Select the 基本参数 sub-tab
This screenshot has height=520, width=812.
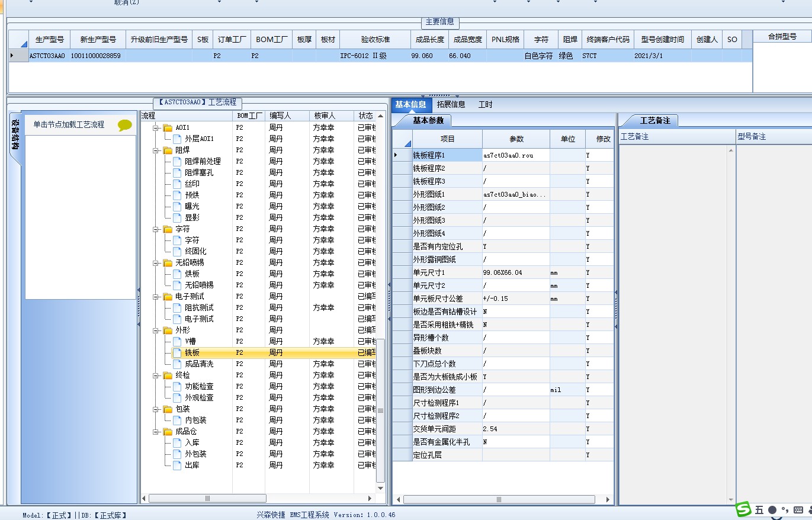click(428, 121)
